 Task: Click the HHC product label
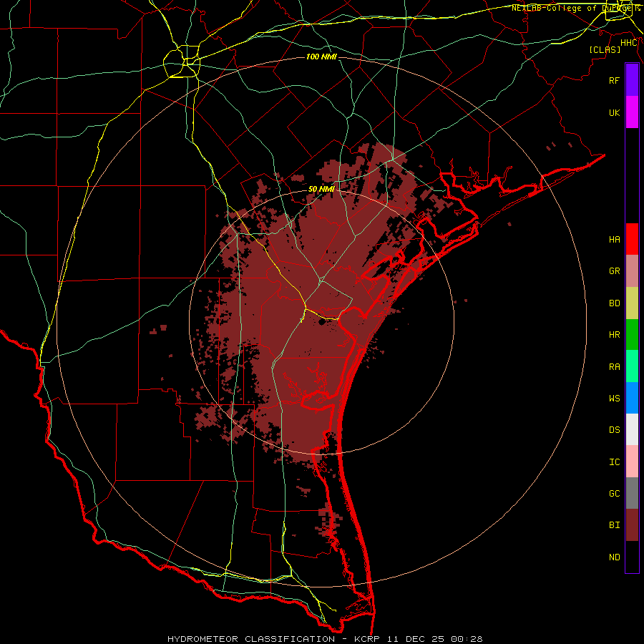pyautogui.click(x=629, y=43)
